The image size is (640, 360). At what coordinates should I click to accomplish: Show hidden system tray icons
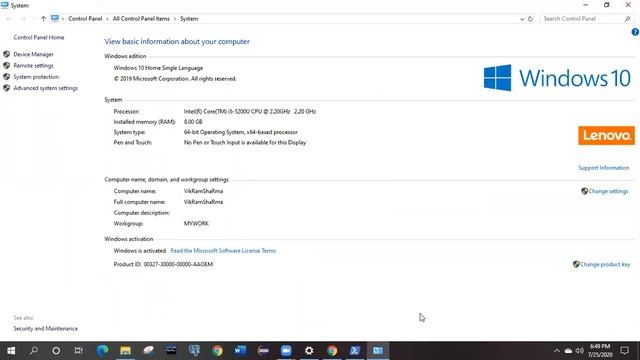click(557, 351)
